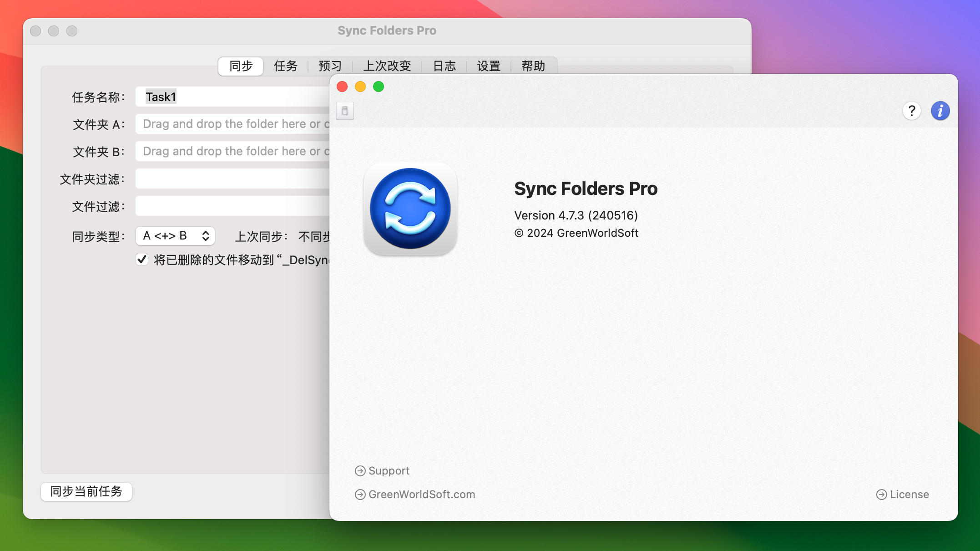The height and width of the screenshot is (551, 980).
Task: Switch to the 同步 tab
Action: (241, 66)
